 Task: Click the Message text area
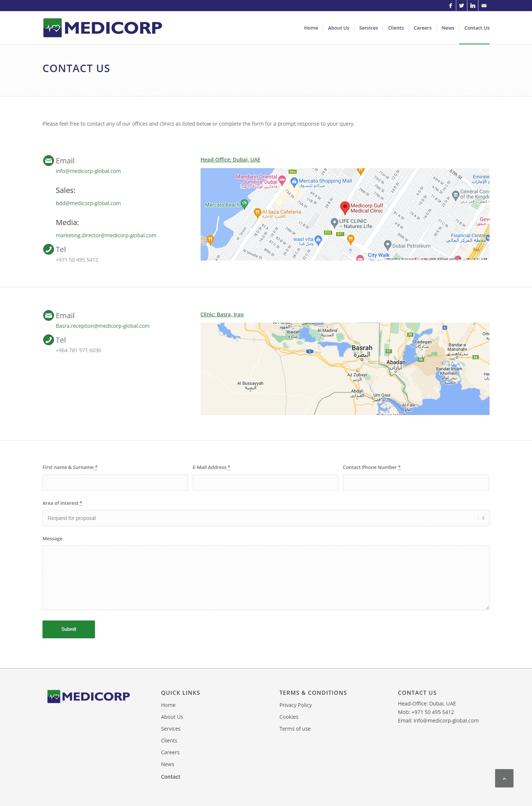tap(266, 578)
